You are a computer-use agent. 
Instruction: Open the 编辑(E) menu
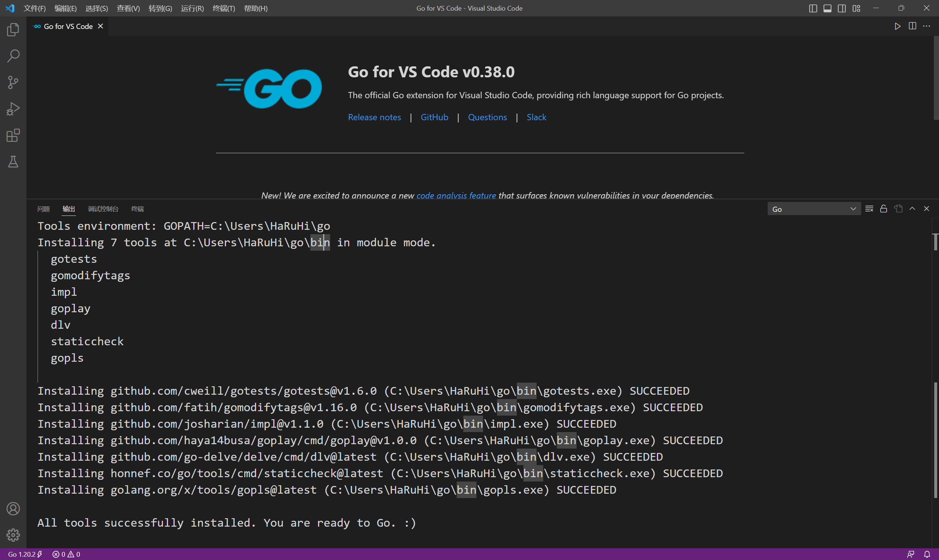(x=65, y=8)
